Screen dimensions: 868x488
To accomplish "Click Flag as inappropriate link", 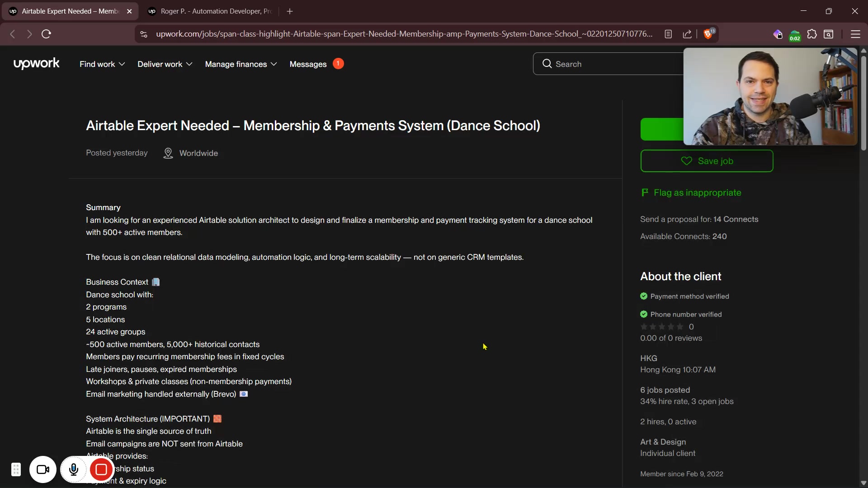I will coord(697,192).
